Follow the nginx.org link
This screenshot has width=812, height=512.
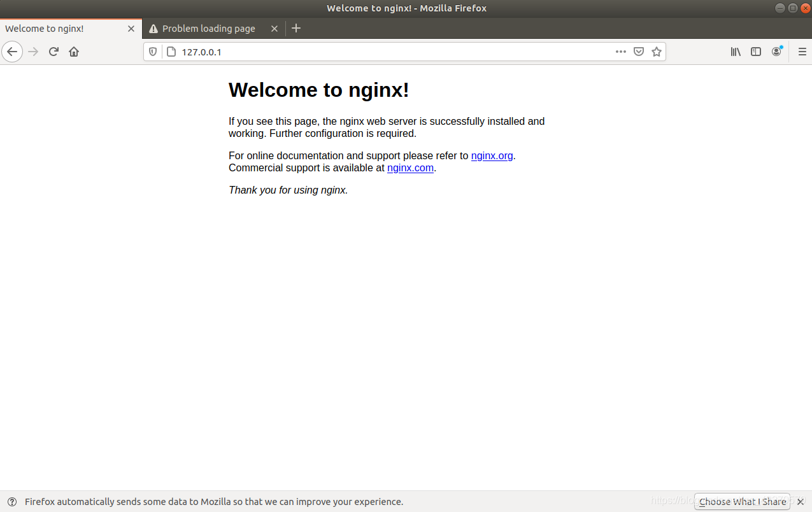pos(492,155)
